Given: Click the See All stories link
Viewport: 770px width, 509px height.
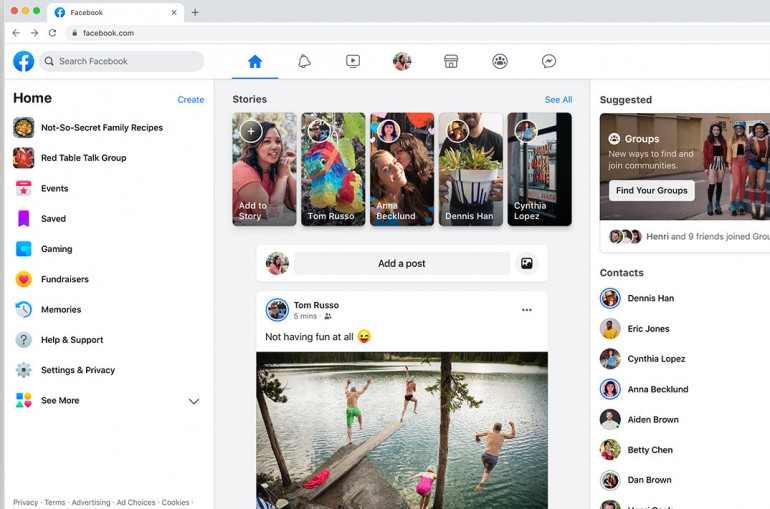Looking at the screenshot, I should (x=558, y=100).
